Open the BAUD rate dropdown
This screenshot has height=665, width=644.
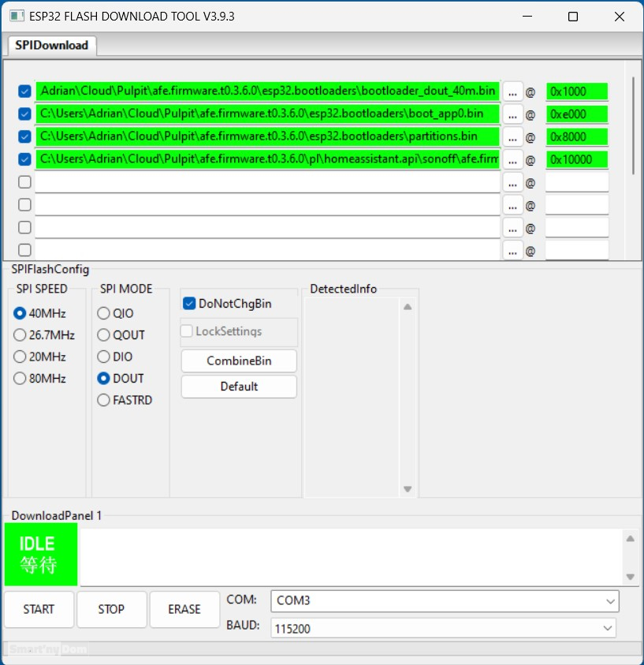pos(443,628)
